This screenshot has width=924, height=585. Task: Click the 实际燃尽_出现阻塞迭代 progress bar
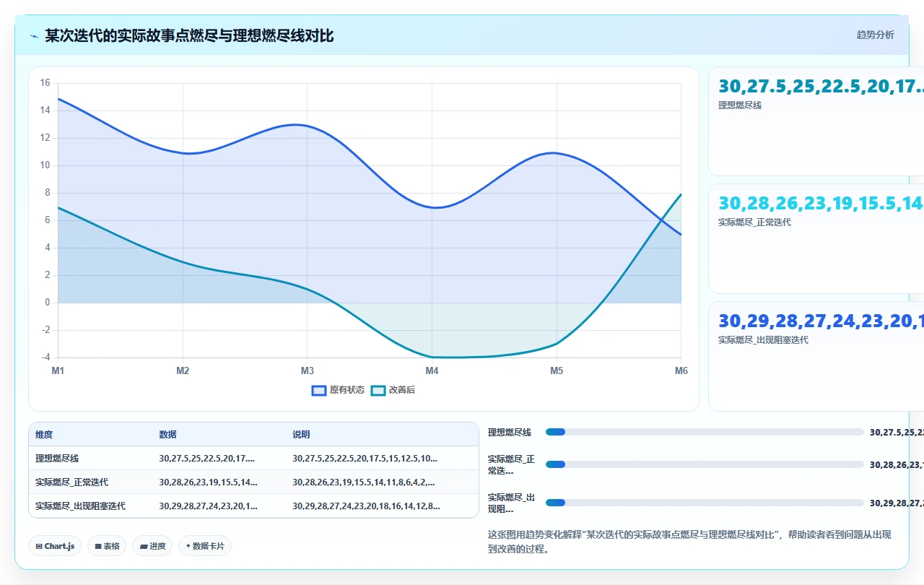(x=705, y=503)
